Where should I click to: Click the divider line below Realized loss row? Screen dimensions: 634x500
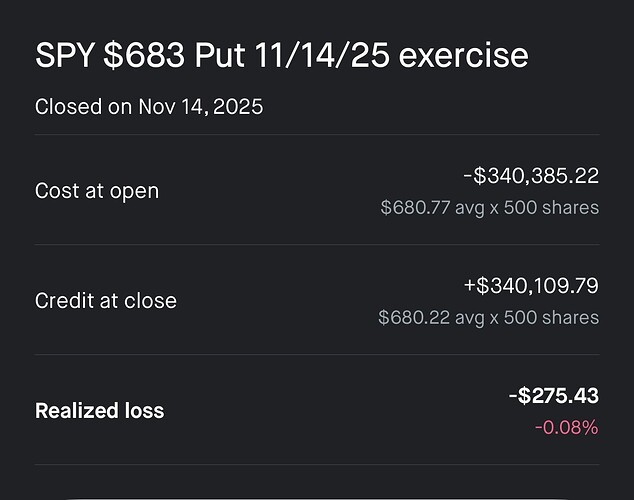click(317, 465)
